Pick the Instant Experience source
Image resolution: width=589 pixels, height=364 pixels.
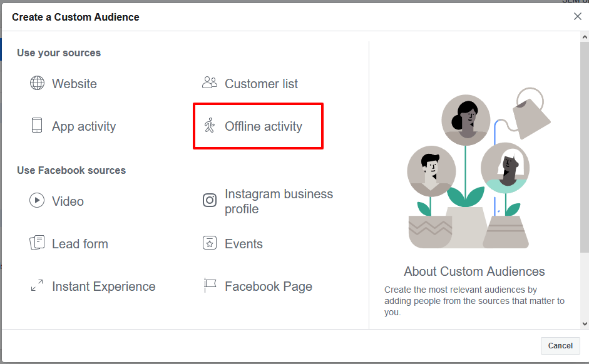(104, 286)
